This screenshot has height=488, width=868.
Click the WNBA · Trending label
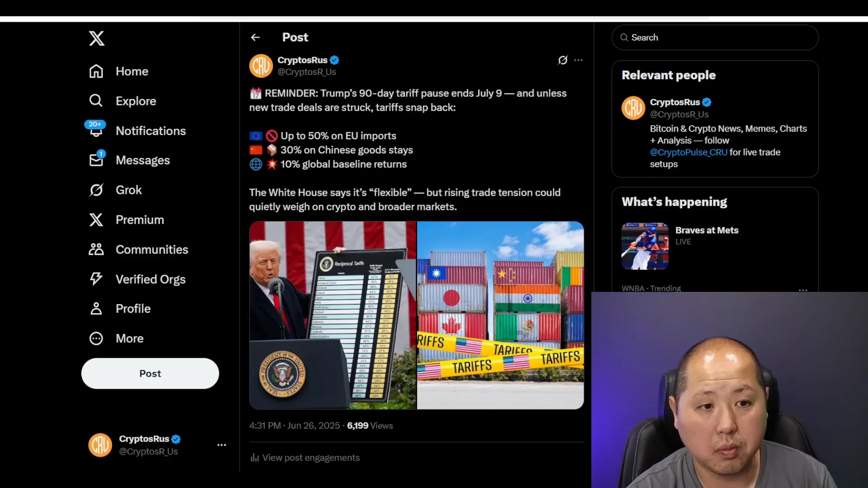[x=651, y=288]
